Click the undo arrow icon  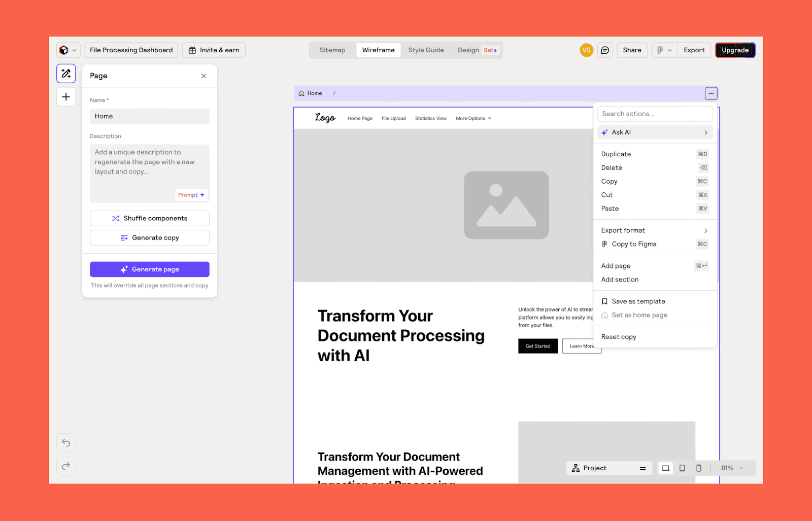[66, 442]
